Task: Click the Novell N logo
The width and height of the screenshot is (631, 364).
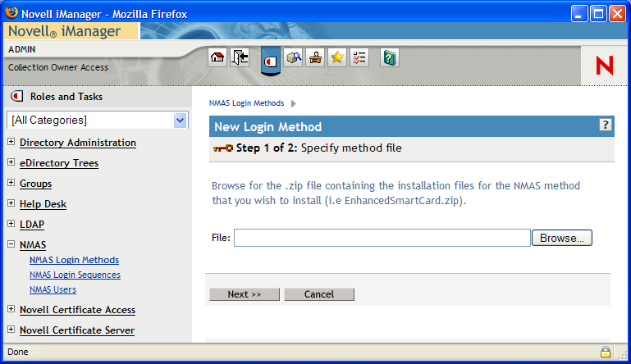Action: [605, 66]
